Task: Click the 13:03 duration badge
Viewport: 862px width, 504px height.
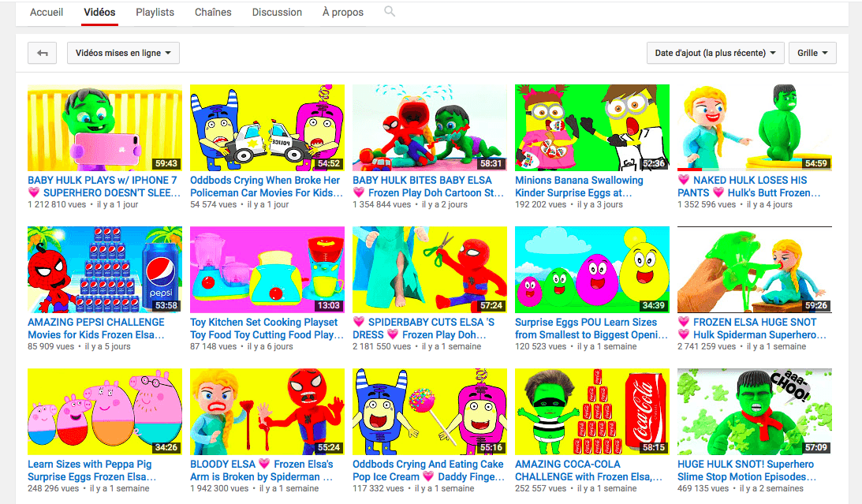Action: (x=329, y=305)
